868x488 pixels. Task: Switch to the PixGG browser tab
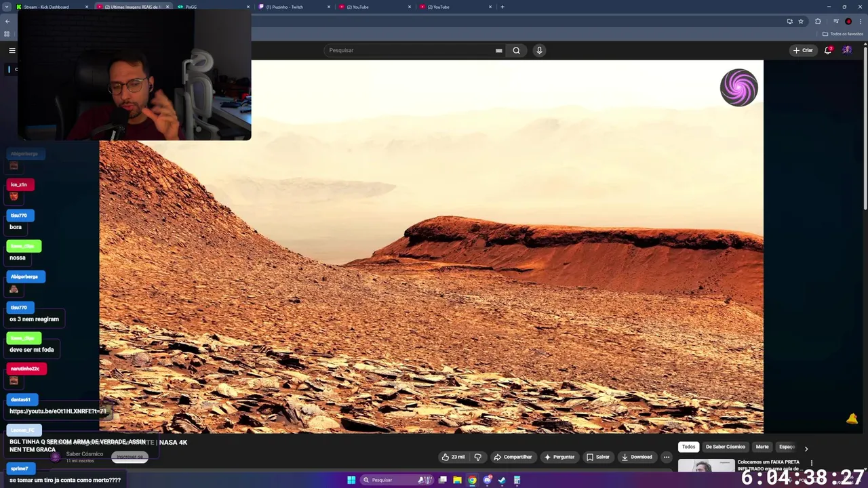point(213,7)
